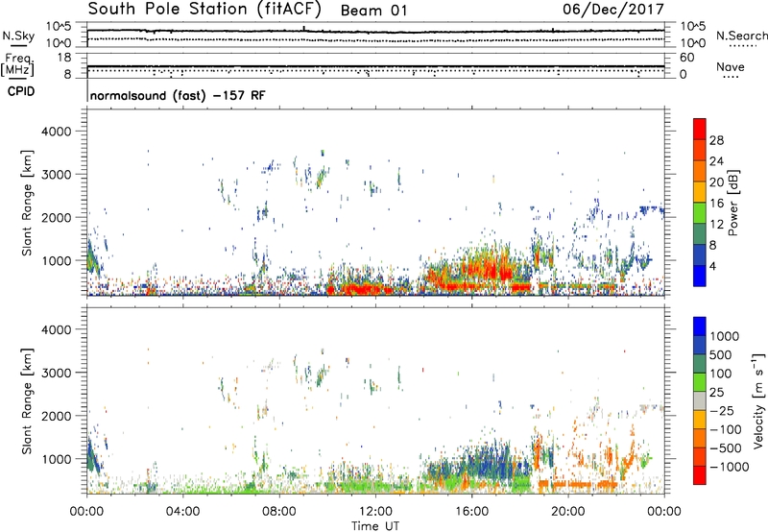Click the "-1000" Velocity color bar label

pyautogui.click(x=730, y=467)
